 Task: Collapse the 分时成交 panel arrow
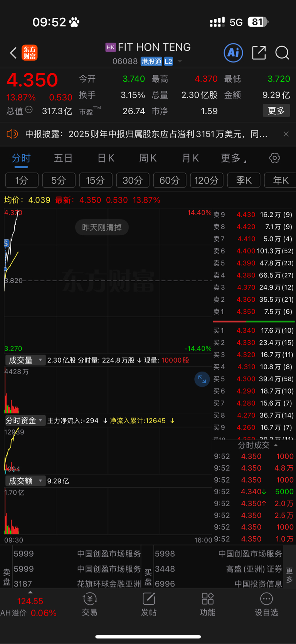tap(276, 445)
